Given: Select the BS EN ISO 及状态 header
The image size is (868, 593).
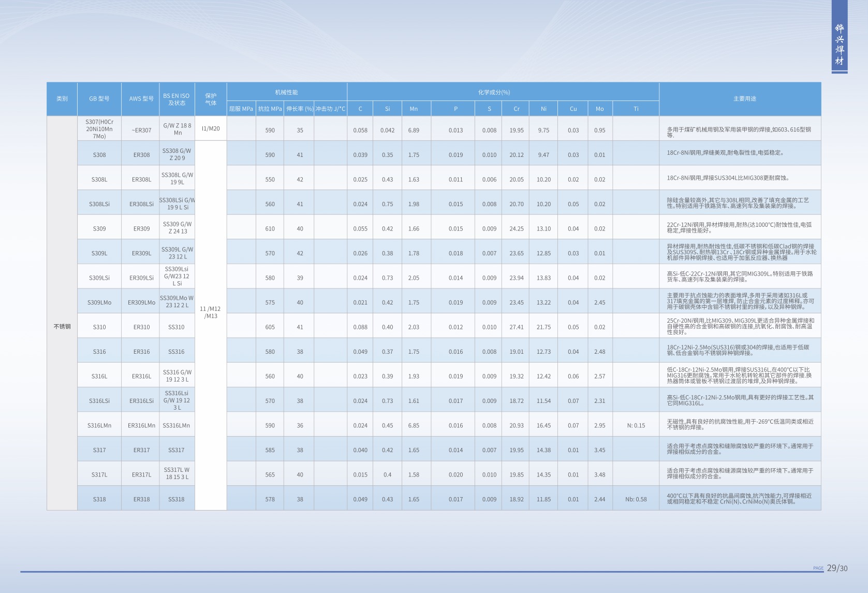Looking at the screenshot, I should pyautogui.click(x=176, y=99).
